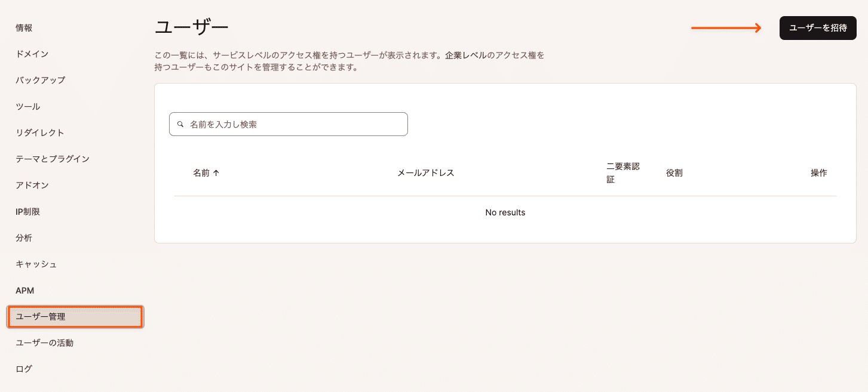Select the ユーザーを招待 button
868x392 pixels.
pyautogui.click(x=817, y=27)
